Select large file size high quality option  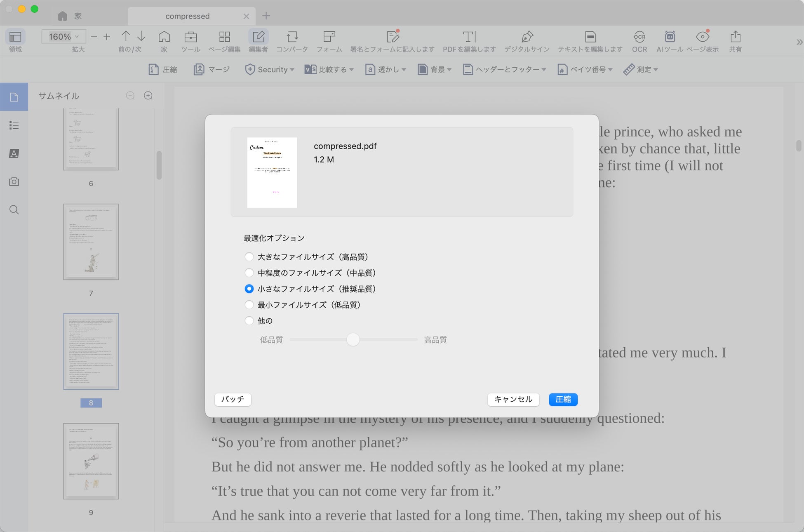tap(249, 257)
